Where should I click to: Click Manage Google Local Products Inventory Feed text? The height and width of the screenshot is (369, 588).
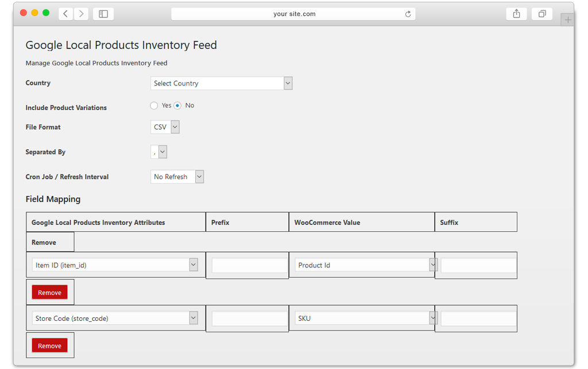click(96, 63)
